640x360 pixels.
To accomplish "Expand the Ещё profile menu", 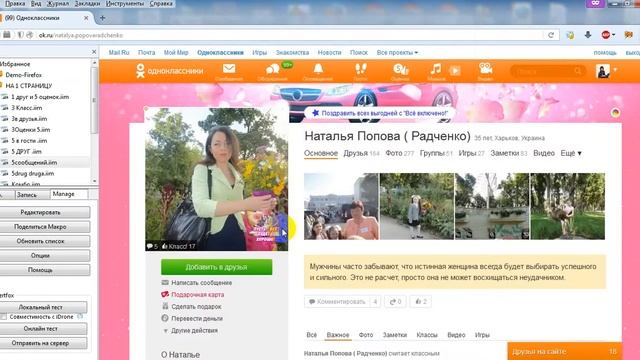I will (571, 153).
